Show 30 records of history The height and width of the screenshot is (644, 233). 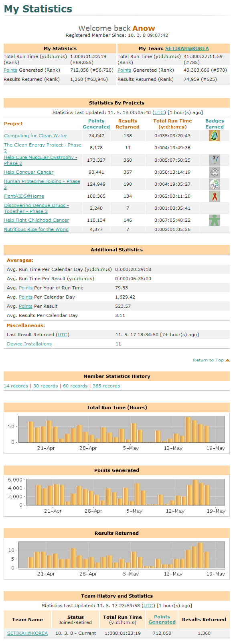pyautogui.click(x=45, y=386)
